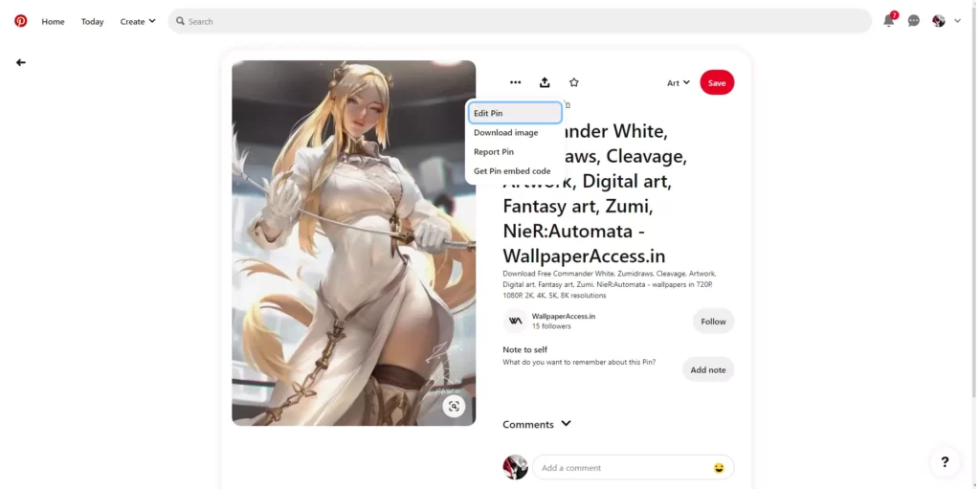
Task: Click the '15 followers' text
Action: tap(551, 326)
